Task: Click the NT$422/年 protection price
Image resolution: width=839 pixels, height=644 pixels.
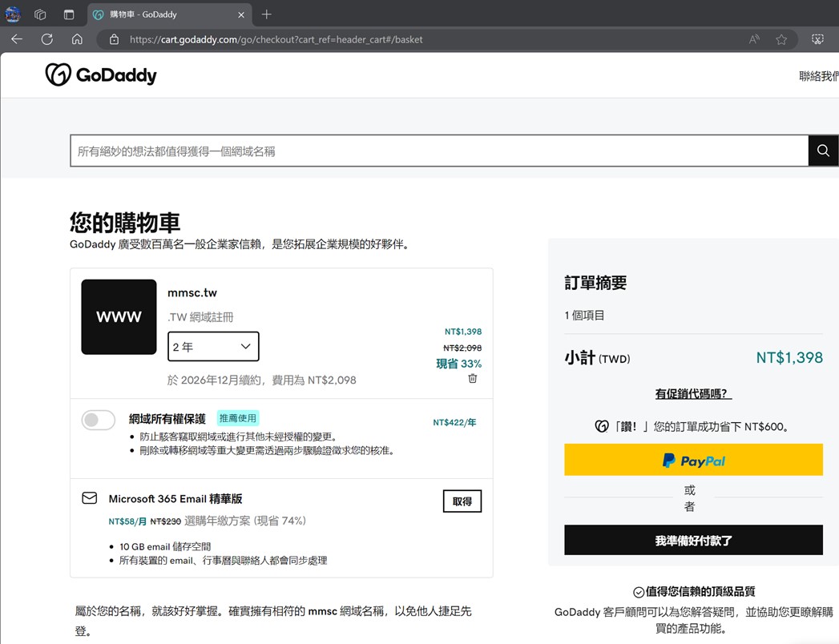Action: 454,423
